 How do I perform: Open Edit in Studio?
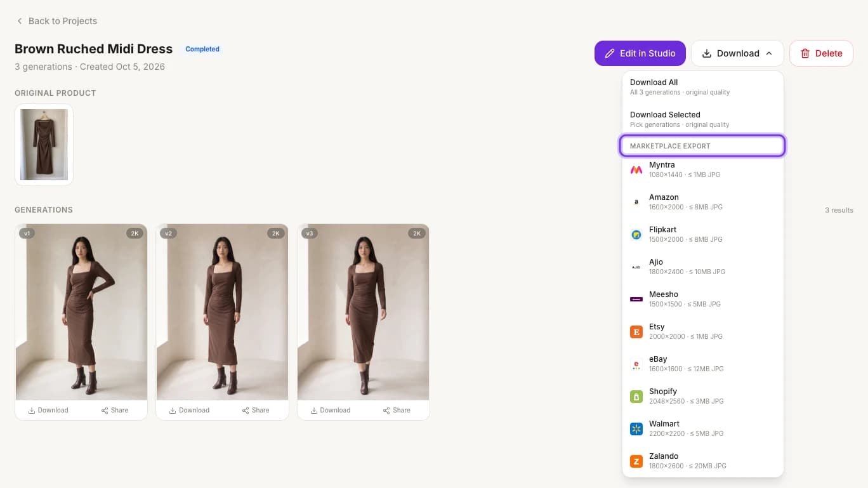pyautogui.click(x=640, y=53)
